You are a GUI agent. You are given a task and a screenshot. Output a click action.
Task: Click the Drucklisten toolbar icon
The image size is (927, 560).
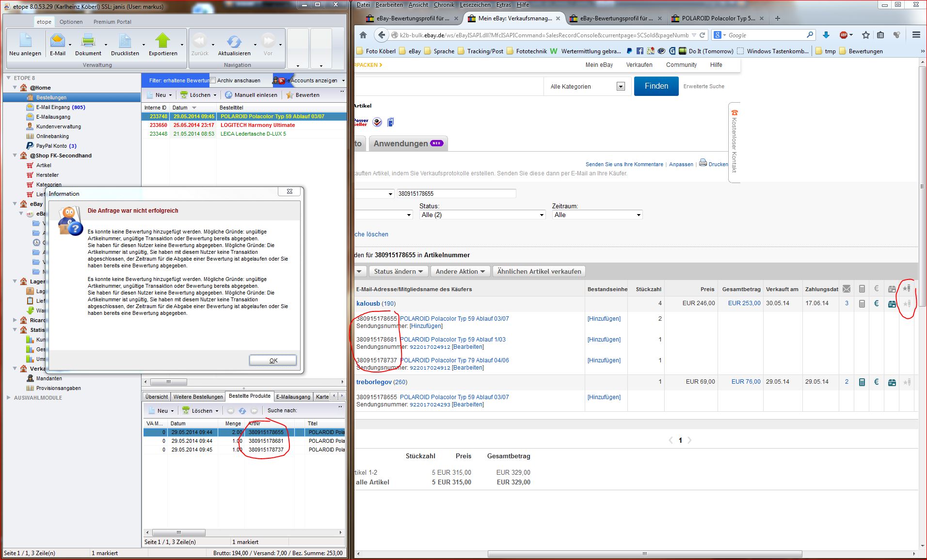point(125,41)
